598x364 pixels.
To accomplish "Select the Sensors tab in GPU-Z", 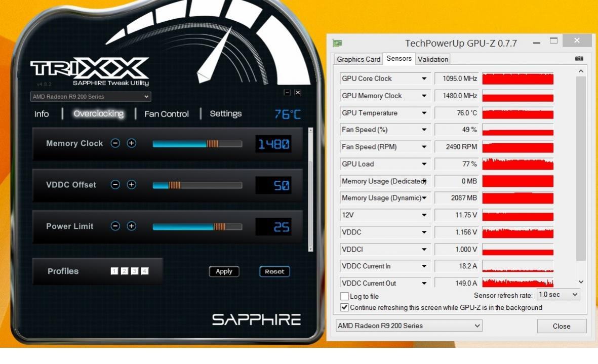I will pyautogui.click(x=399, y=58).
